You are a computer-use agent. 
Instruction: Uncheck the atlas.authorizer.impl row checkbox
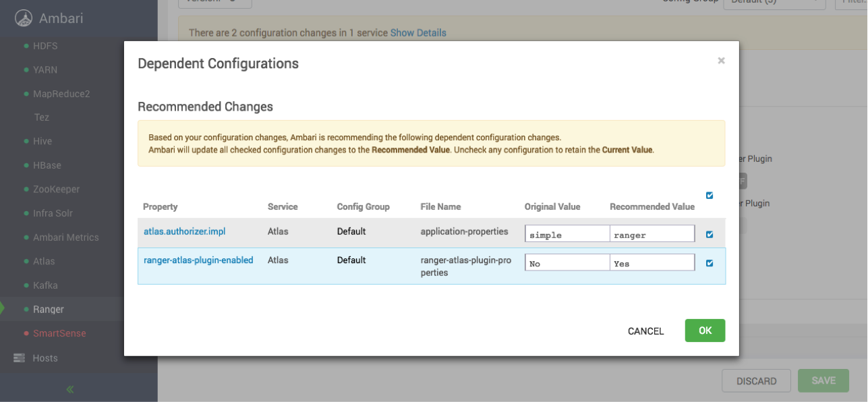[710, 235]
